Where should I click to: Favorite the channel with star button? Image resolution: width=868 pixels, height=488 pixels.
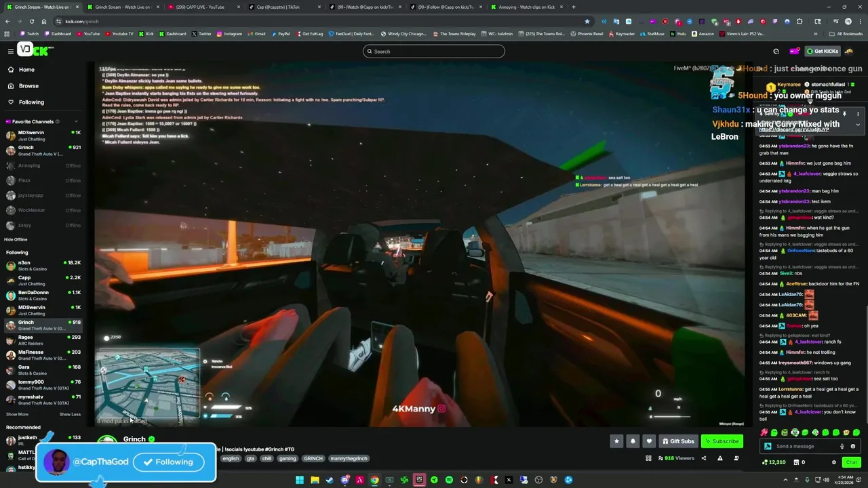[x=616, y=441]
